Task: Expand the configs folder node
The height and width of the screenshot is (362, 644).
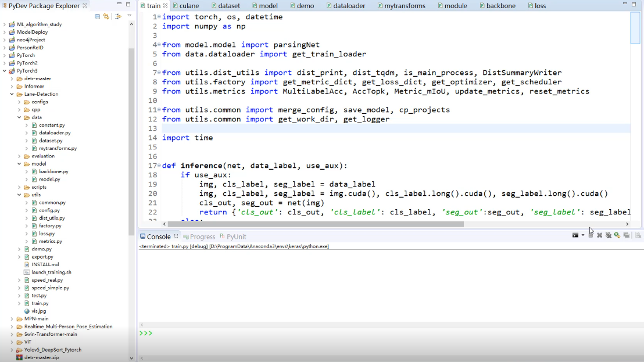Action: (19, 102)
